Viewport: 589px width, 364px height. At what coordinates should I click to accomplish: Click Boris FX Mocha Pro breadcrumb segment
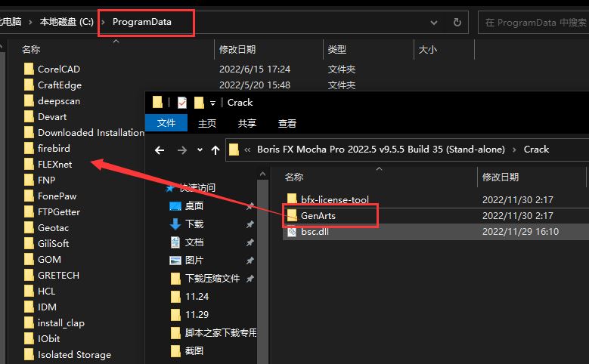pyautogui.click(x=380, y=150)
